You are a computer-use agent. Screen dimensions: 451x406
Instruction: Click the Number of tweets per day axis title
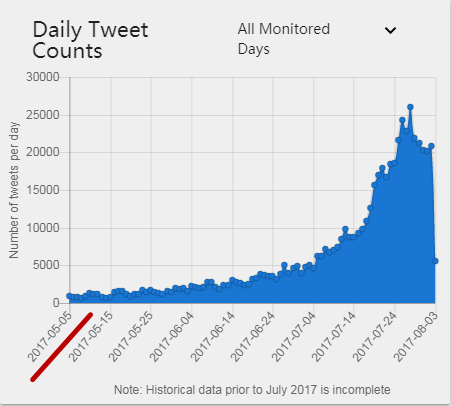(x=14, y=190)
